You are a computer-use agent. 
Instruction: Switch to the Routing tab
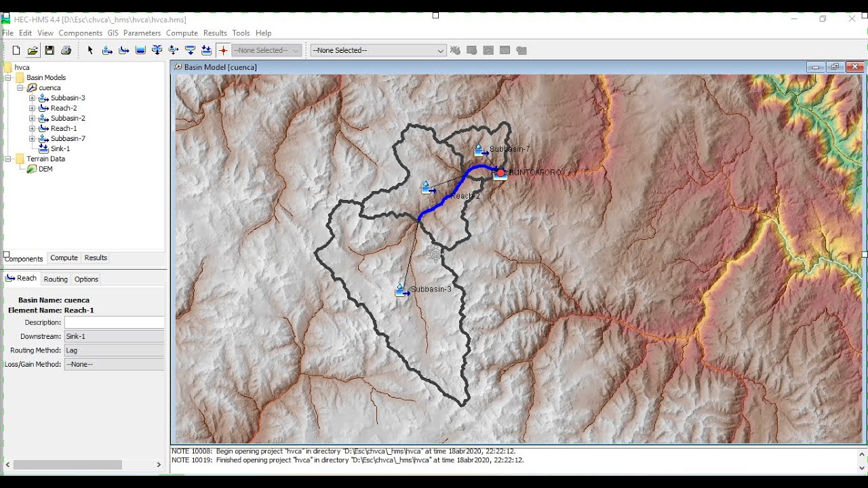(56, 279)
